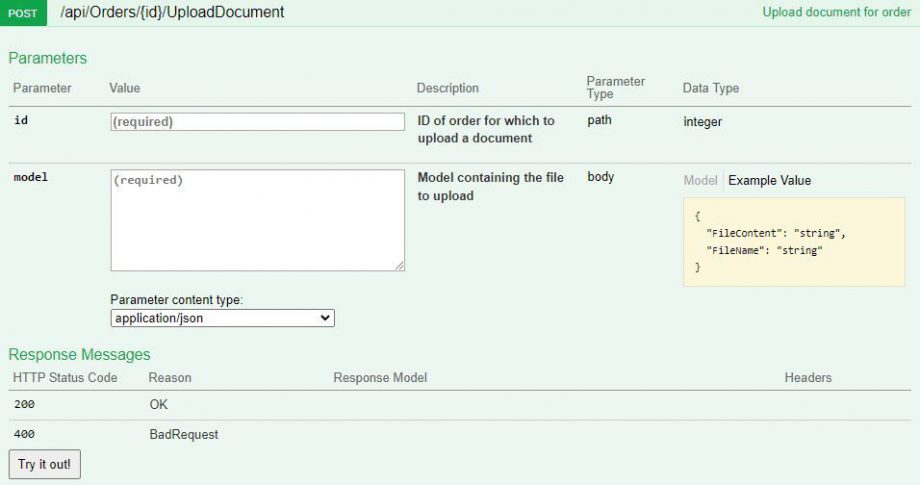Click the 'Parameters' section heading

[48, 58]
